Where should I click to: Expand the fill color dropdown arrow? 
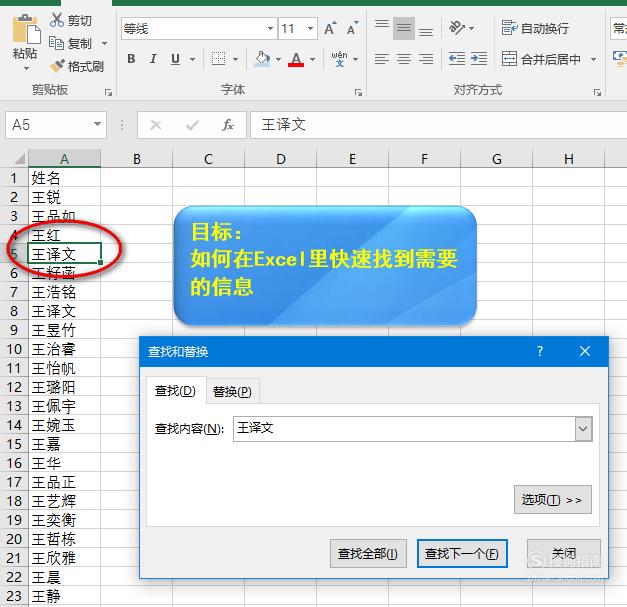279,59
